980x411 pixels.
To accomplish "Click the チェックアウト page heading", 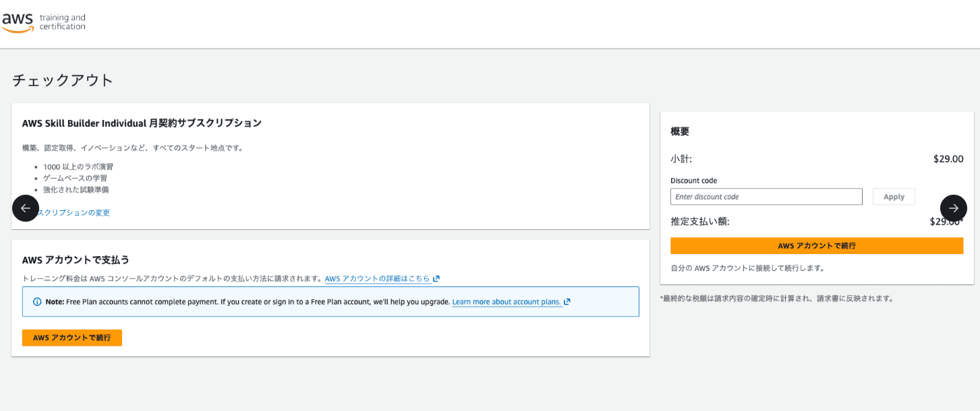I will 63,80.
